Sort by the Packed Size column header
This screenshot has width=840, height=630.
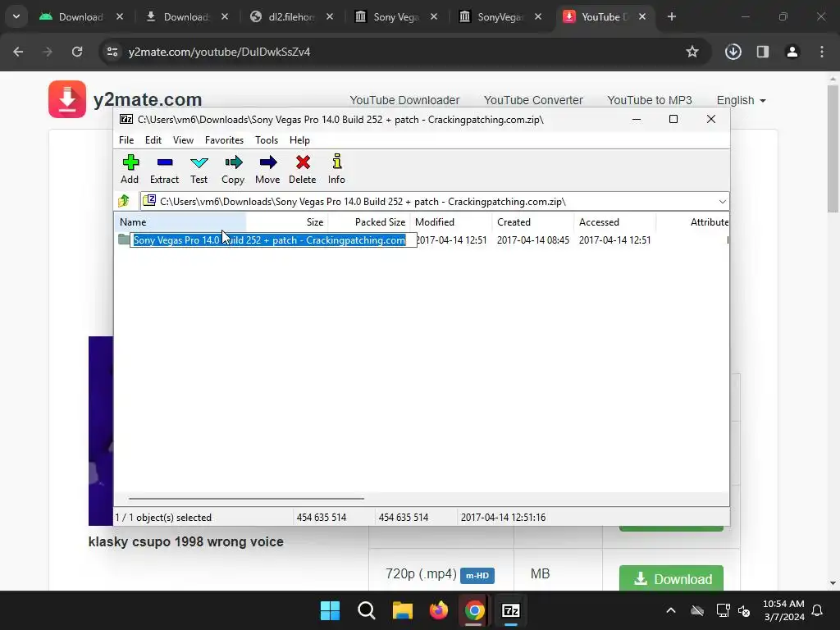[369, 221]
